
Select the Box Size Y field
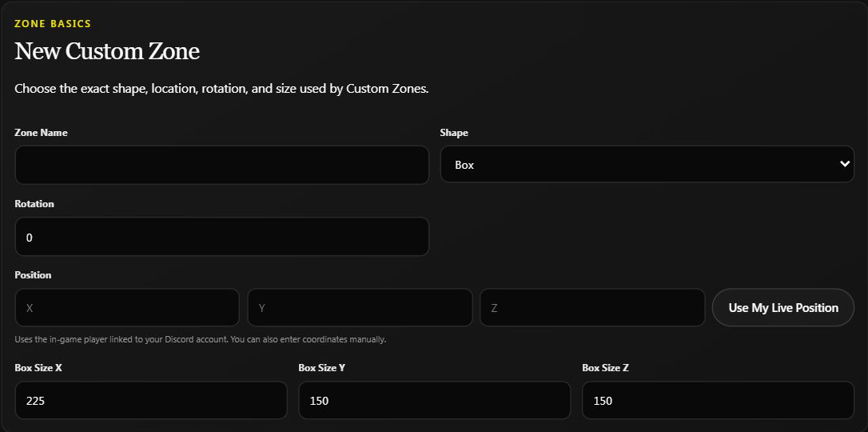pos(435,401)
